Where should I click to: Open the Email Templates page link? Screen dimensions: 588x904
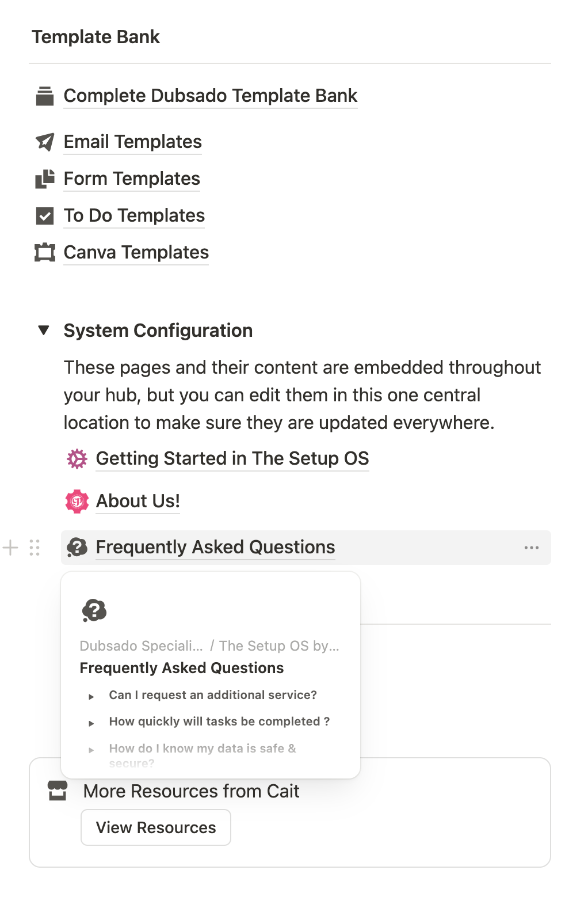pyautogui.click(x=133, y=142)
